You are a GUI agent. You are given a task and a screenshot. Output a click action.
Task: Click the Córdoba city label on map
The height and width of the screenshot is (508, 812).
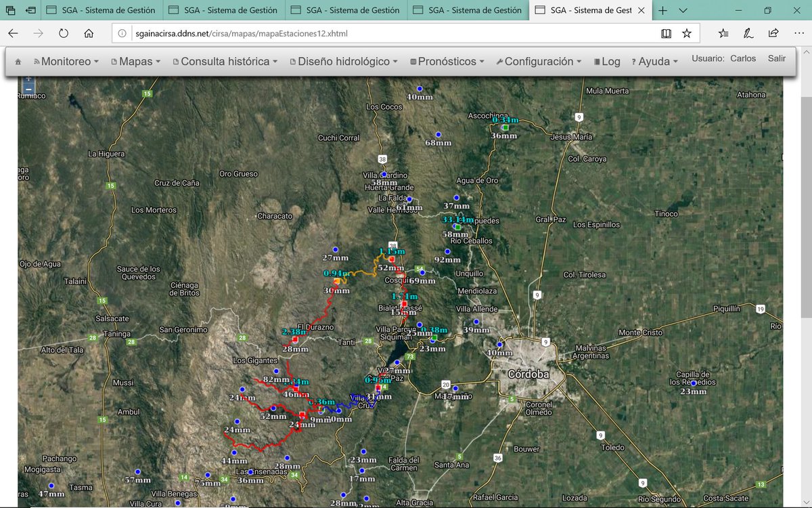pyautogui.click(x=528, y=375)
